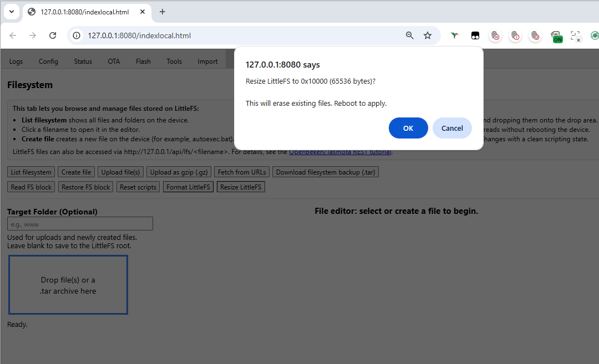This screenshot has height=364, width=599.
Task: Go back to previous page
Action: (13, 35)
